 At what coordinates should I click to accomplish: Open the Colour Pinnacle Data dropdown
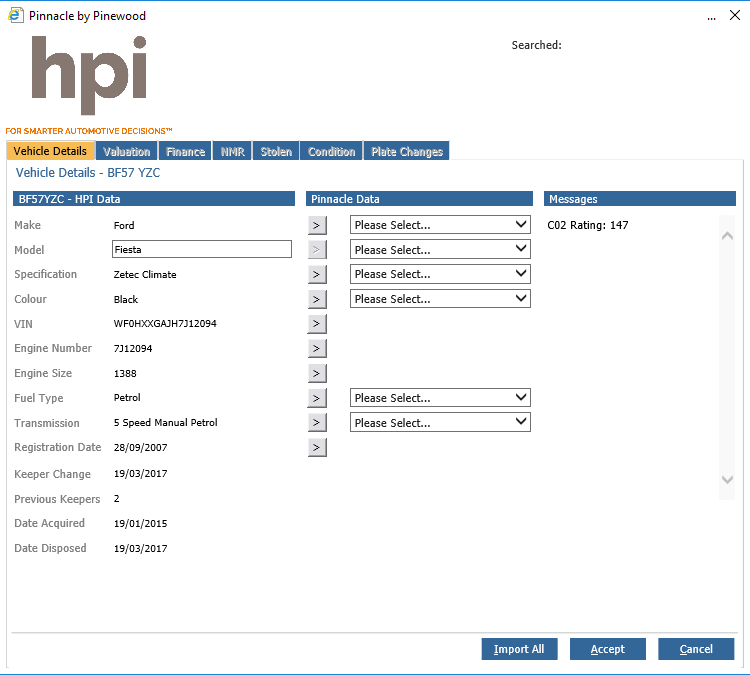pos(440,299)
